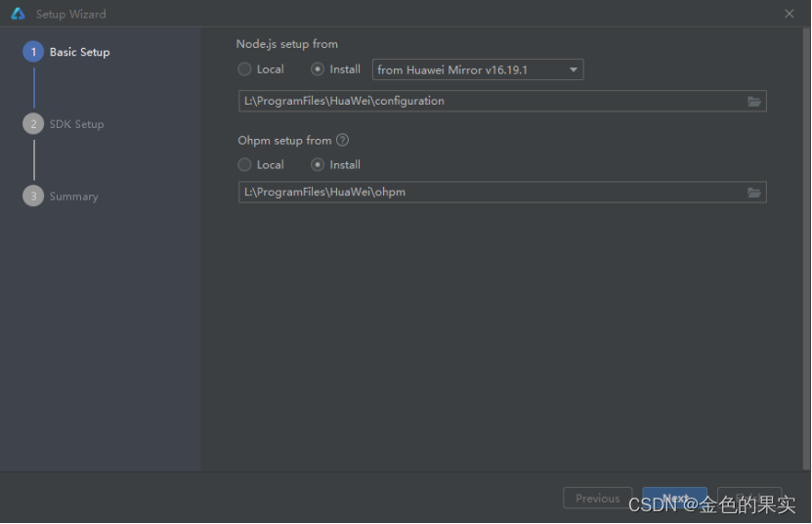The image size is (812, 524).
Task: Close the Setup Wizard window
Action: 790,14
